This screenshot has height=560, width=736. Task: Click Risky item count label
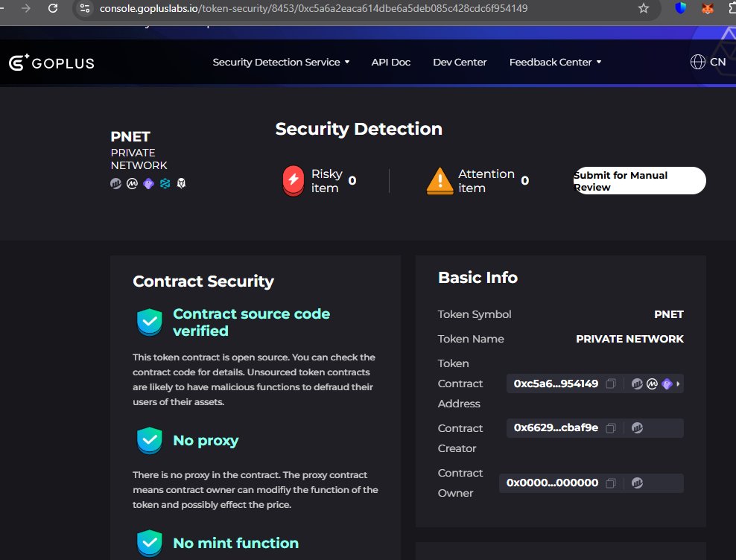(x=327, y=181)
